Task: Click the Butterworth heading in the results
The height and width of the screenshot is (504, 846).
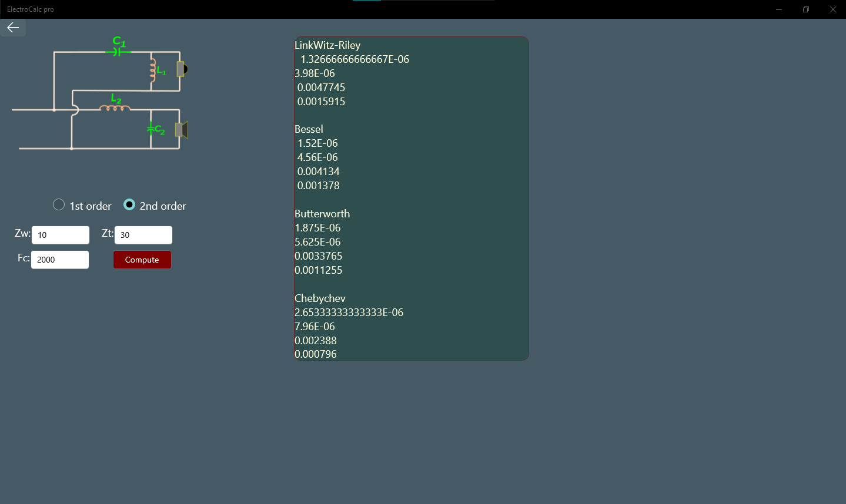Action: [x=322, y=213]
